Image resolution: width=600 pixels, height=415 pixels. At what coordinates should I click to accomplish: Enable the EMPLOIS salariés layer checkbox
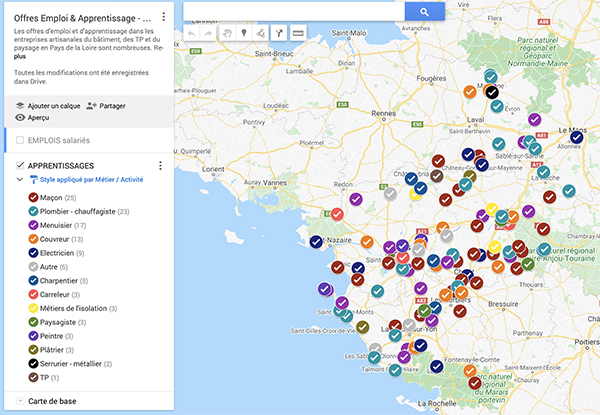point(20,141)
